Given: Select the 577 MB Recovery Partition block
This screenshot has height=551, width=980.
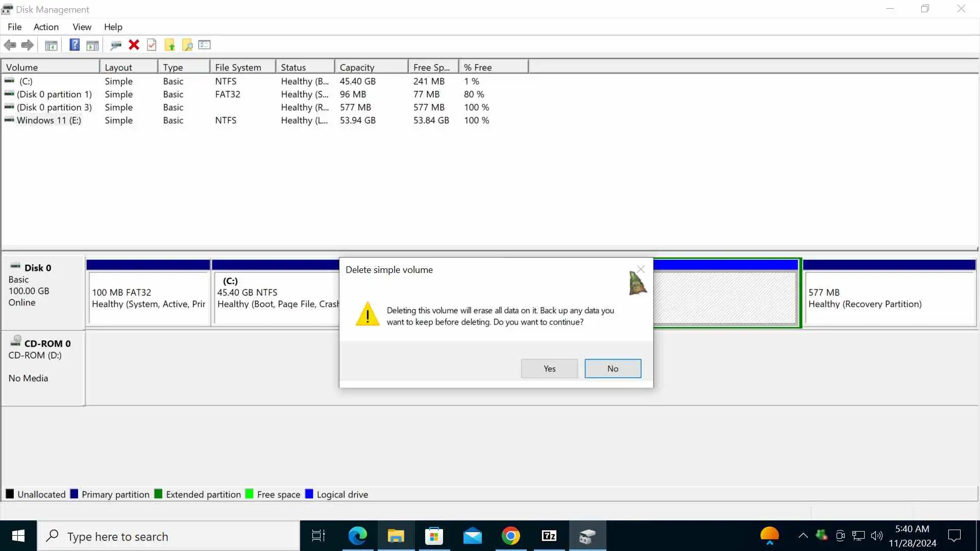Looking at the screenshot, I should point(889,298).
